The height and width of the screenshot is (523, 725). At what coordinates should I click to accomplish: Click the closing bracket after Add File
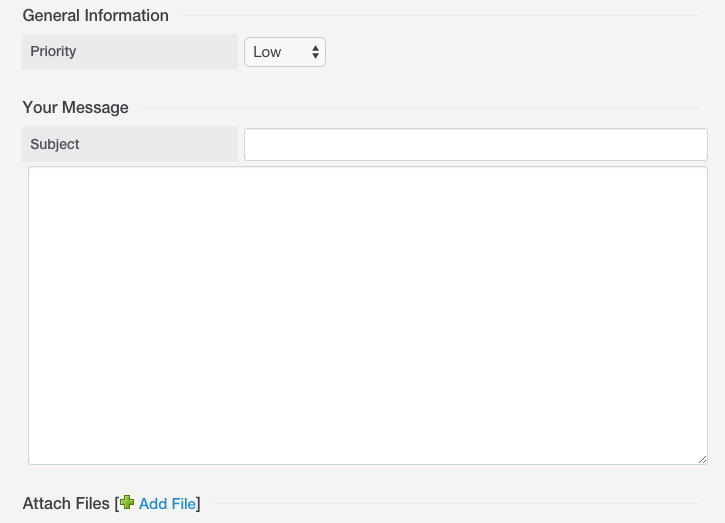(198, 504)
